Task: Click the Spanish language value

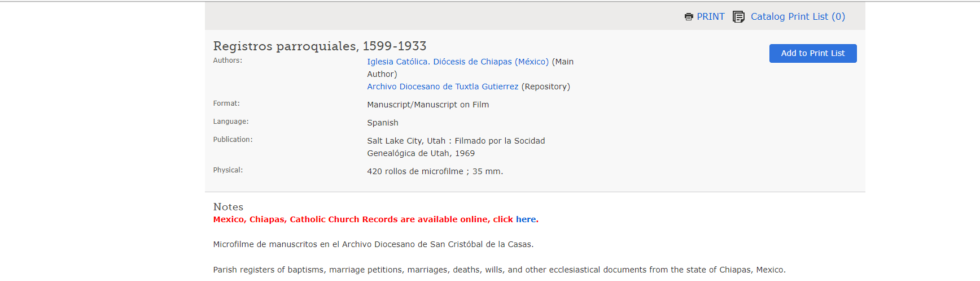Action: (x=382, y=123)
